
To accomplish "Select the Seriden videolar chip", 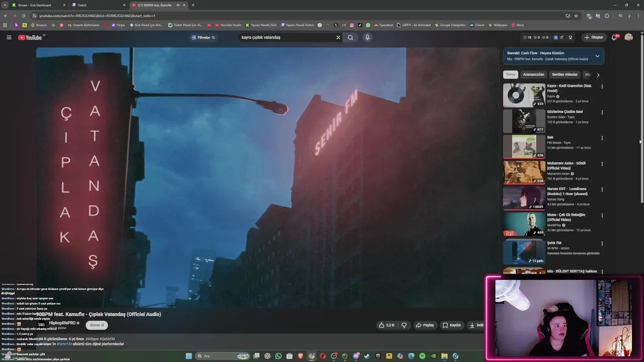I will [565, 74].
